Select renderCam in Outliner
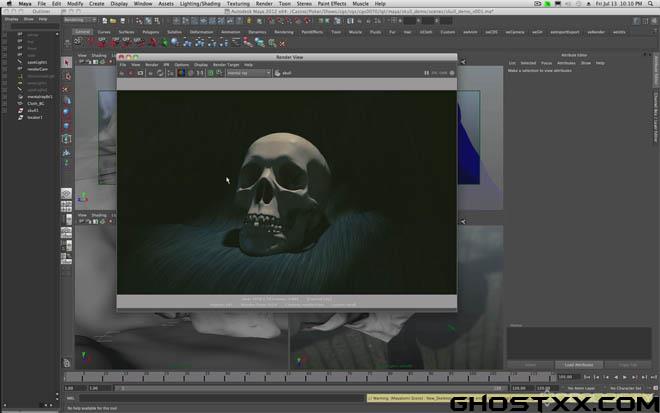The image size is (660, 413). tap(37, 69)
